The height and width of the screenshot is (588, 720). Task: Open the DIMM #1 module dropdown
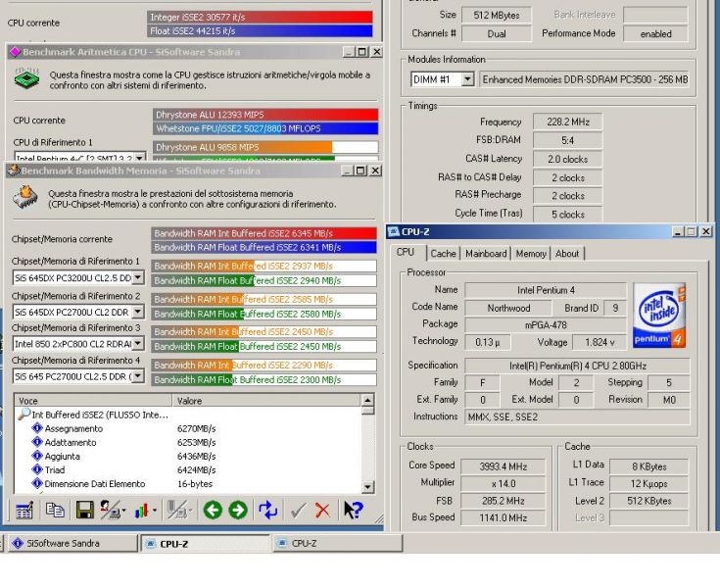[467, 79]
